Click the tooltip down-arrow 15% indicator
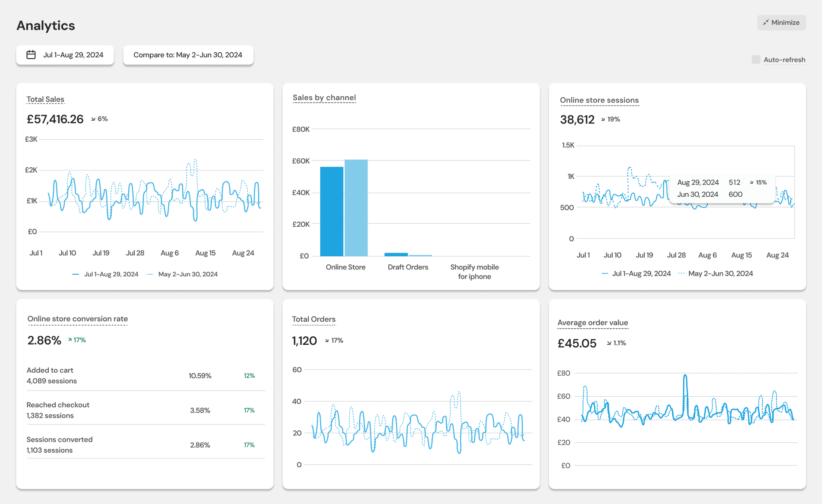 [758, 182]
